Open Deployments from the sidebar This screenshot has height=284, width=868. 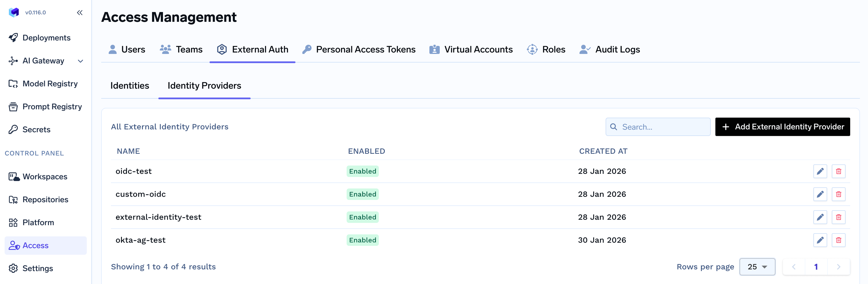(x=46, y=38)
